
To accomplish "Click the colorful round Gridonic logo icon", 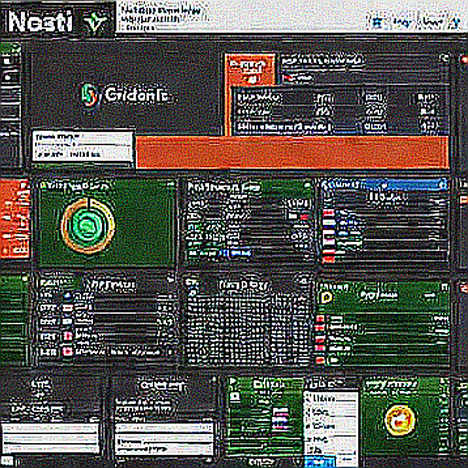I will point(89,95).
